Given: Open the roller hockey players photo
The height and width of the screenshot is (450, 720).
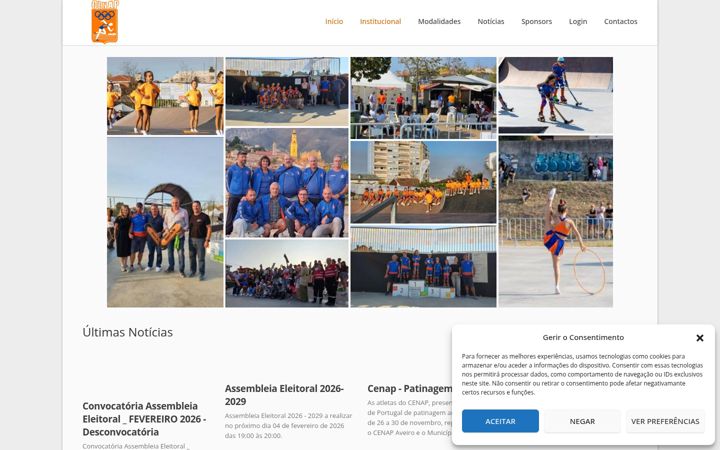Looking at the screenshot, I should [x=556, y=95].
